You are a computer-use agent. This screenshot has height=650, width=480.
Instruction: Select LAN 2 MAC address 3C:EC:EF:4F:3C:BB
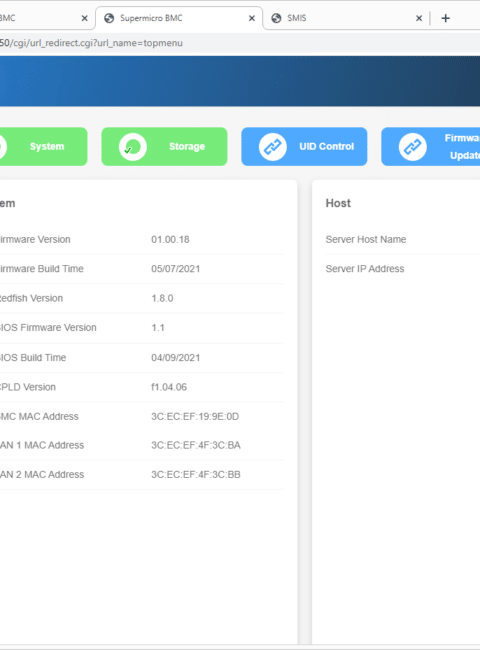tap(196, 475)
